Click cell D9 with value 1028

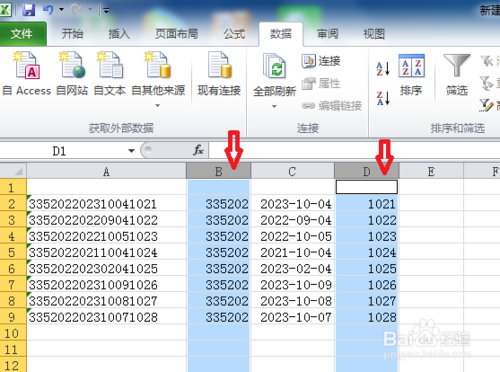point(367,317)
